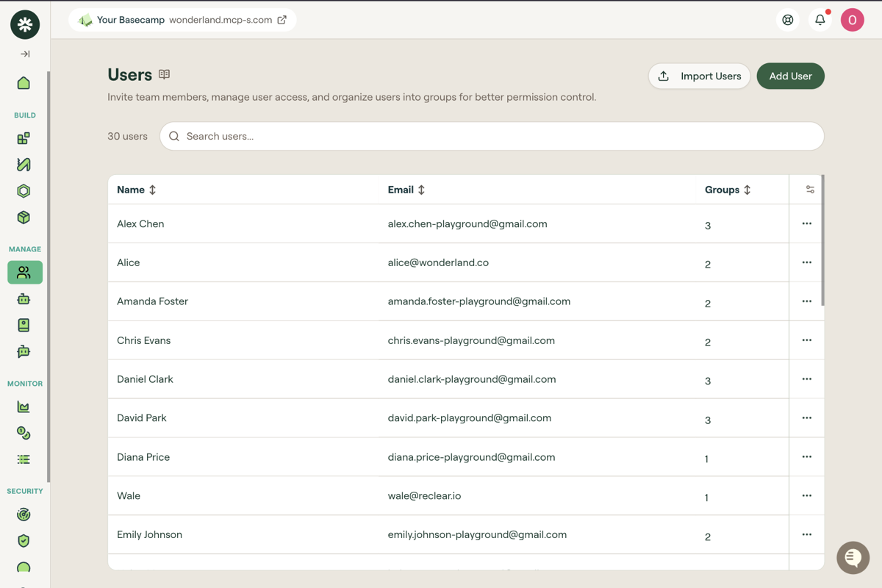
Task: Open the analytics chart icon under Monitor
Action: pos(24,406)
